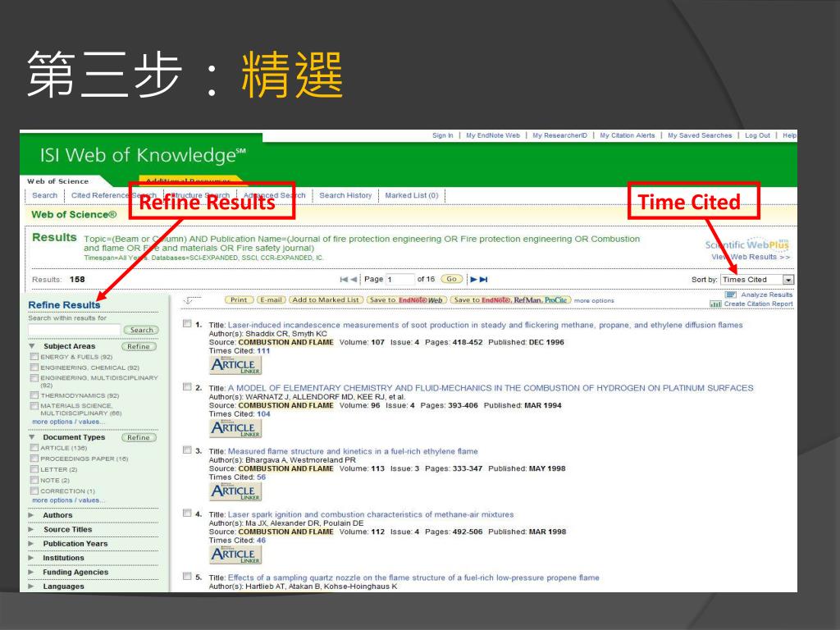Screen dimensions: 840x630
Task: Select checkbox for result 4
Action: pos(187,514)
